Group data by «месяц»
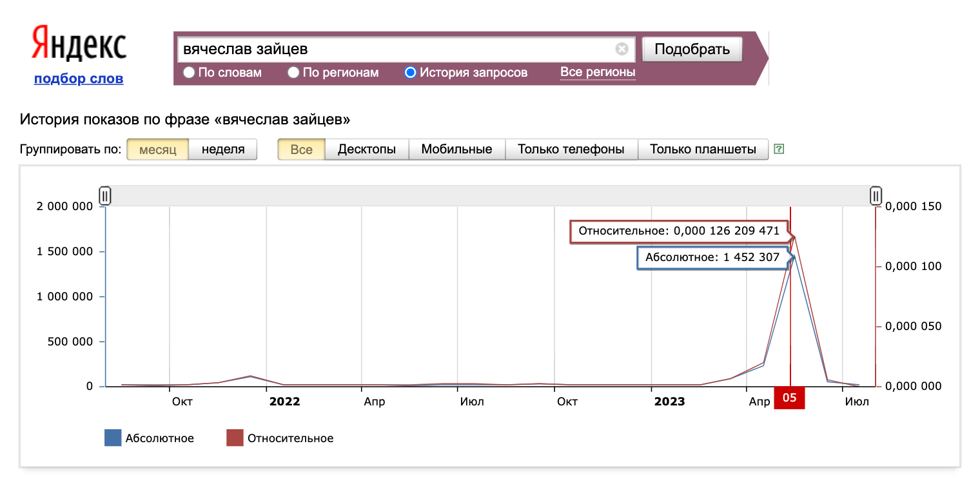The height and width of the screenshot is (495, 980). point(158,150)
